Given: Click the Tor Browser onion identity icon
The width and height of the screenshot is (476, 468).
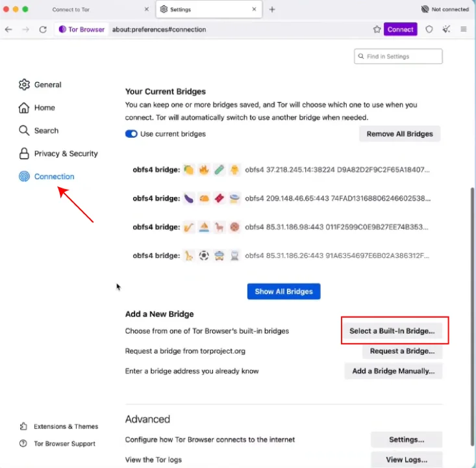Looking at the screenshot, I should coord(62,29).
